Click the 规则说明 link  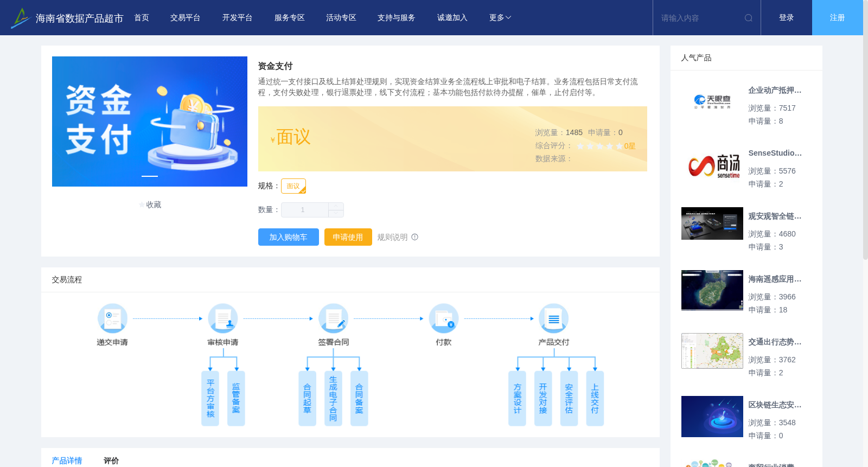(392, 237)
